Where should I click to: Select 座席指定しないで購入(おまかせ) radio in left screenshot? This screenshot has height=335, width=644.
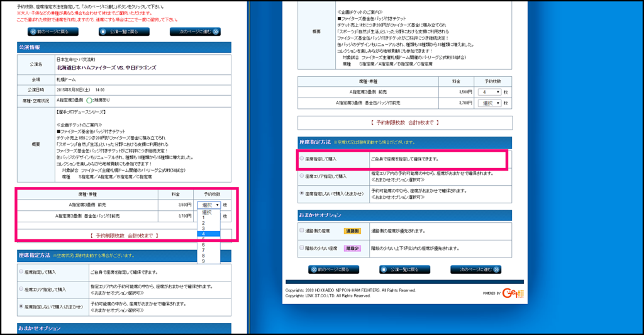pyautogui.click(x=21, y=306)
